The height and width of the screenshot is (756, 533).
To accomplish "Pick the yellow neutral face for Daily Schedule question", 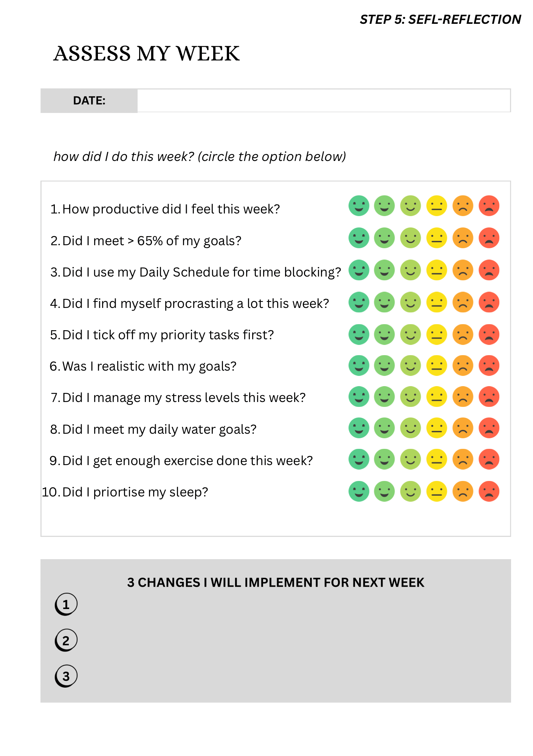I will click(x=437, y=270).
